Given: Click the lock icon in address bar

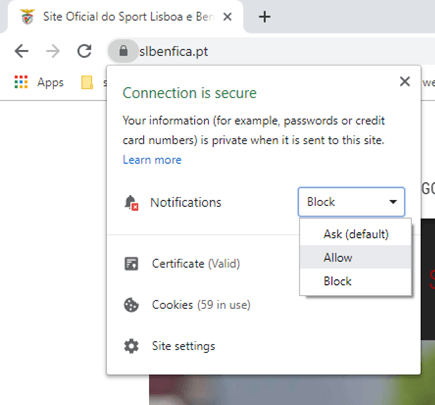Looking at the screenshot, I should coord(123,51).
